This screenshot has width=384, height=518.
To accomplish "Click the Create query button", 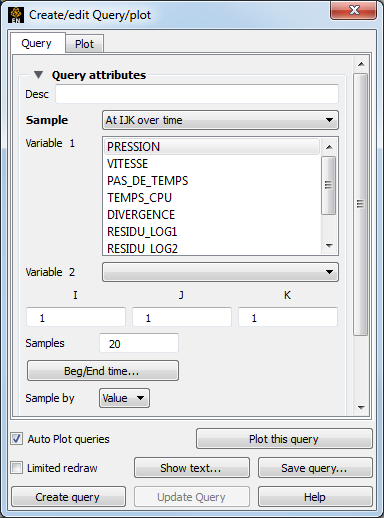I will 68,497.
